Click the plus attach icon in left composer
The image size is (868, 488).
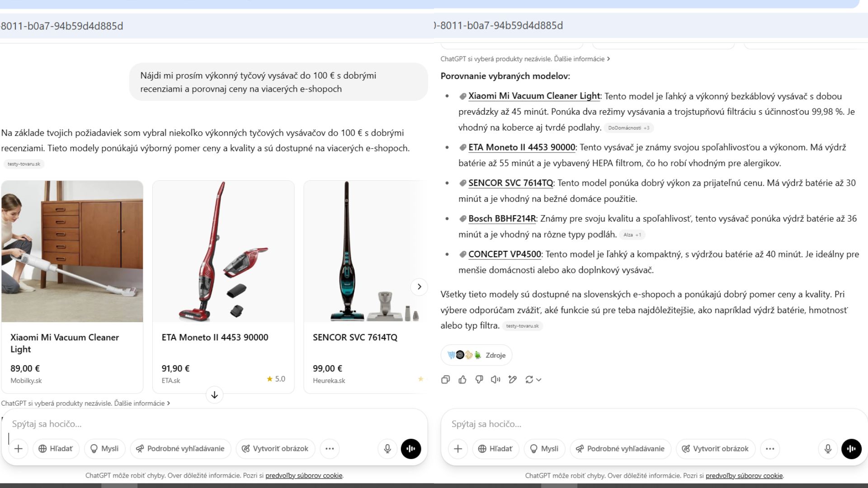point(19,449)
